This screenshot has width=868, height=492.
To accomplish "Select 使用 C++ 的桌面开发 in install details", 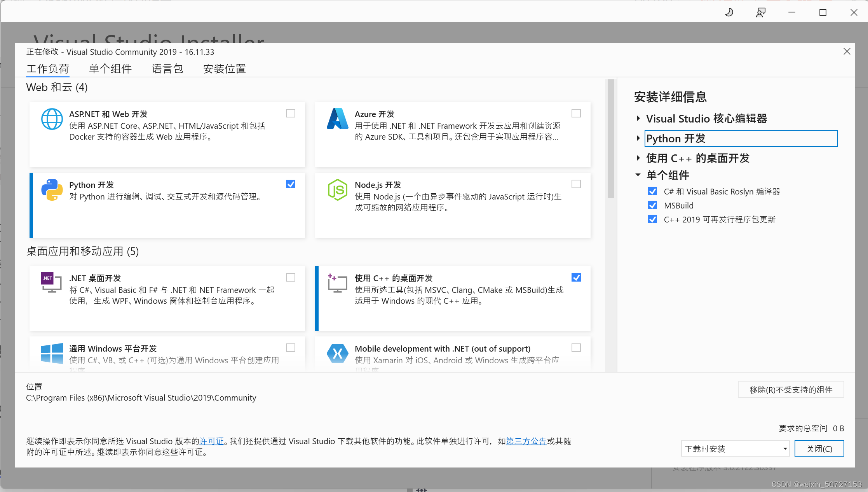I will click(x=698, y=158).
